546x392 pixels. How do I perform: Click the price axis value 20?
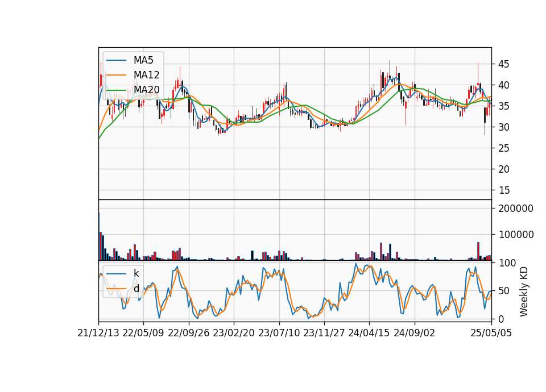click(x=504, y=169)
